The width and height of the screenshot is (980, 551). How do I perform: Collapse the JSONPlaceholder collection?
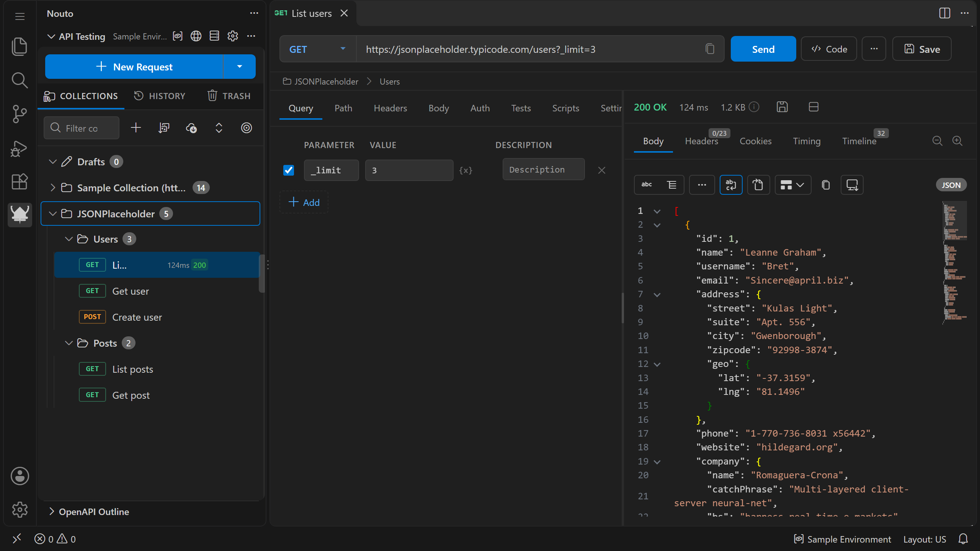(x=53, y=214)
